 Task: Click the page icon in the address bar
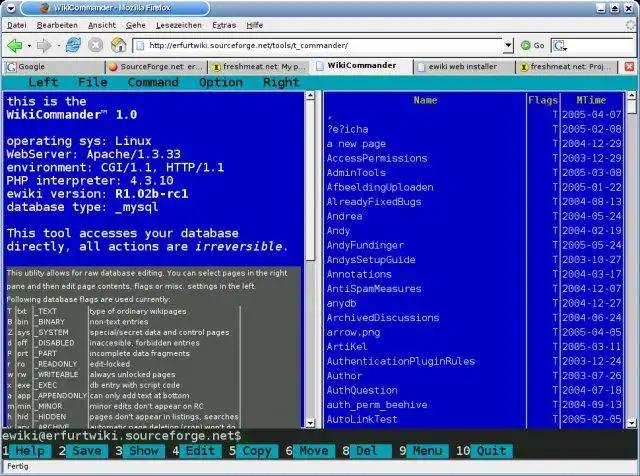tap(140, 45)
